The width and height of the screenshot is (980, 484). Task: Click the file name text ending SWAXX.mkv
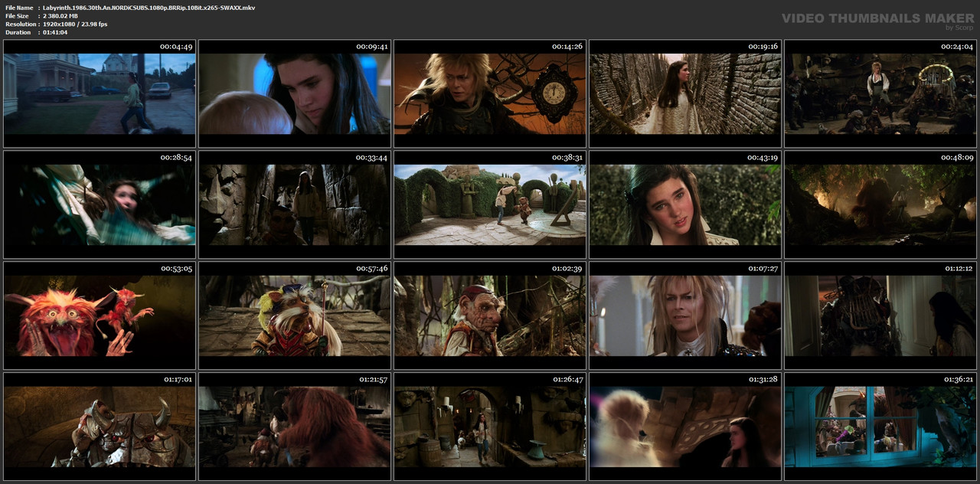pyautogui.click(x=149, y=8)
